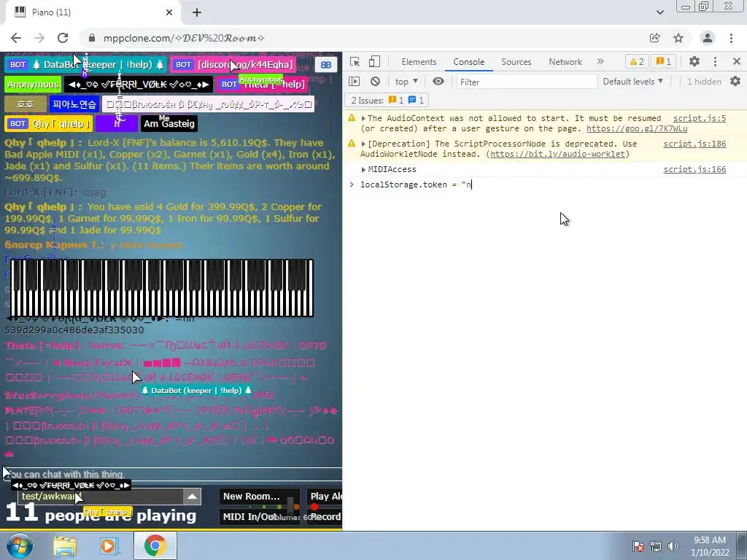Click the Qhy qhelp bot name tag
Image resolution: width=747 pixels, height=560 pixels.
pos(49,124)
